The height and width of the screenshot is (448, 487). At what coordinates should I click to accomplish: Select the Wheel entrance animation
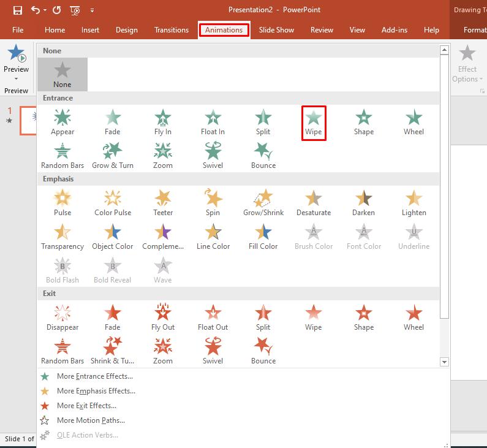[413, 123]
